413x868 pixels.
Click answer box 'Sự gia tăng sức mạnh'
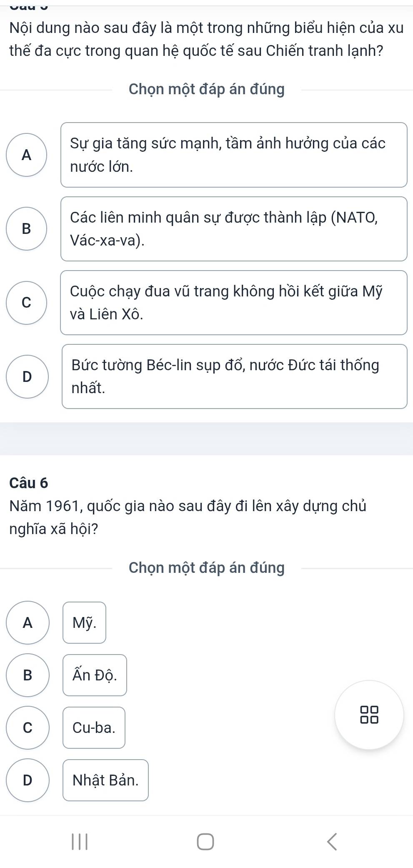(x=234, y=155)
